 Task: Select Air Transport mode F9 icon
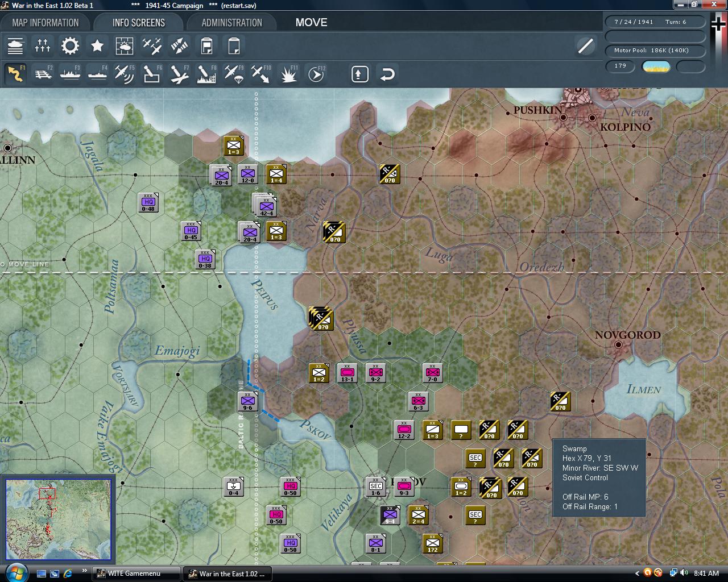click(234, 74)
